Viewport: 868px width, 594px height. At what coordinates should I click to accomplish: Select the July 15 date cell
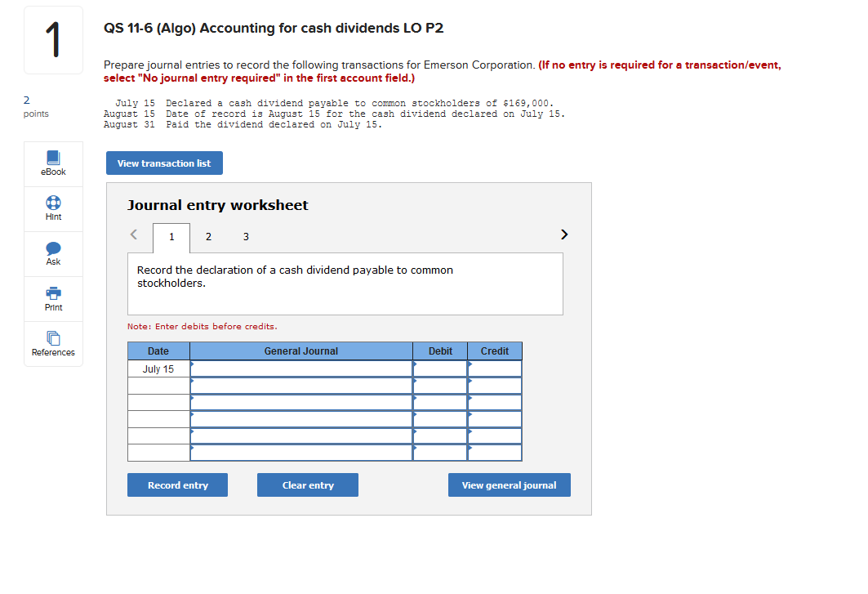click(x=158, y=368)
